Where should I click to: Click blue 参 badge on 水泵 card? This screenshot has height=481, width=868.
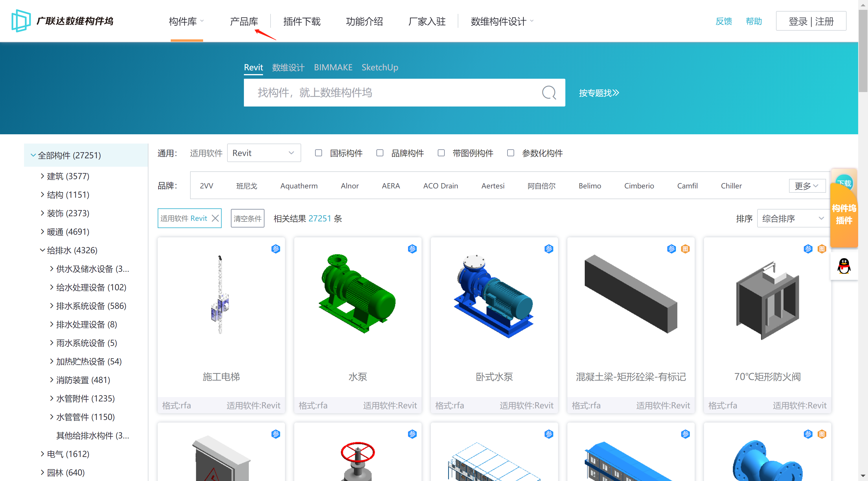point(412,249)
